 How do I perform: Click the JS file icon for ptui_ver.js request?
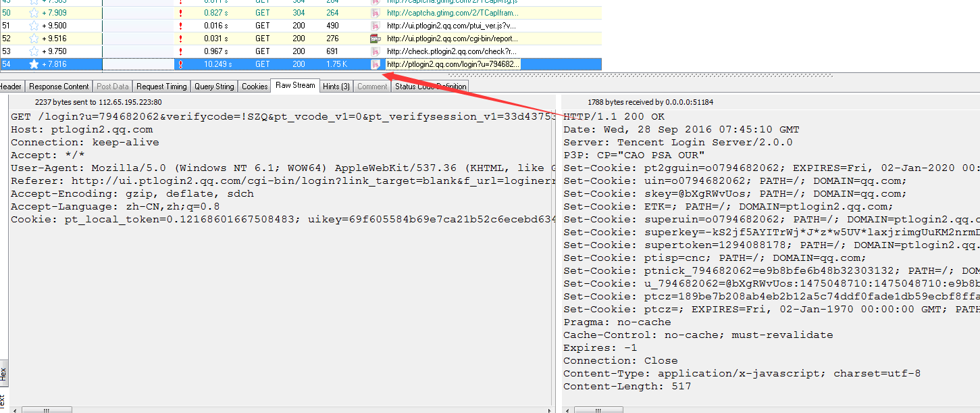[376, 26]
